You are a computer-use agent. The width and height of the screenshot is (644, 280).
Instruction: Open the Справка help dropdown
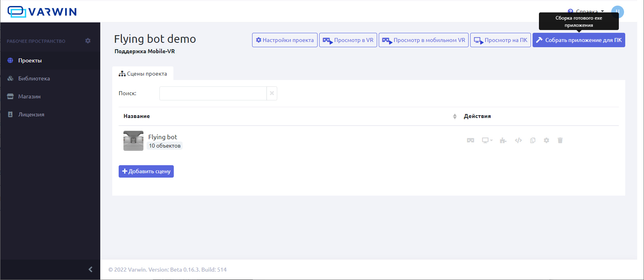click(586, 12)
